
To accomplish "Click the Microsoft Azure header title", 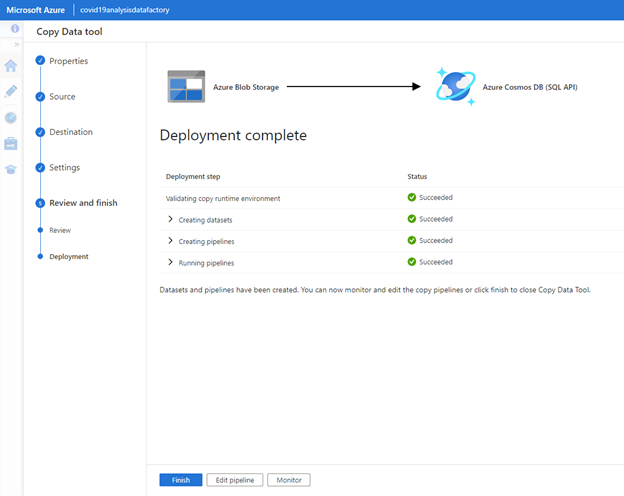I will click(35, 10).
